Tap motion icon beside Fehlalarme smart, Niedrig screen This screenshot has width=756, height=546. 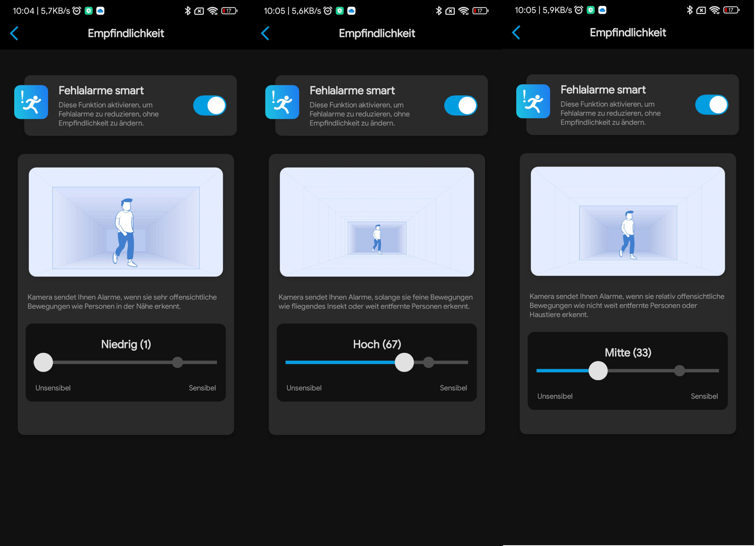pos(31,102)
